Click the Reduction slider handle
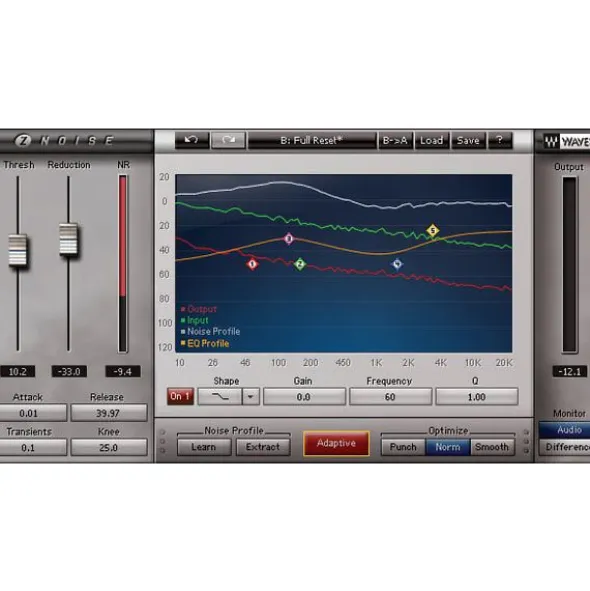The height and width of the screenshot is (591, 590). (69, 239)
